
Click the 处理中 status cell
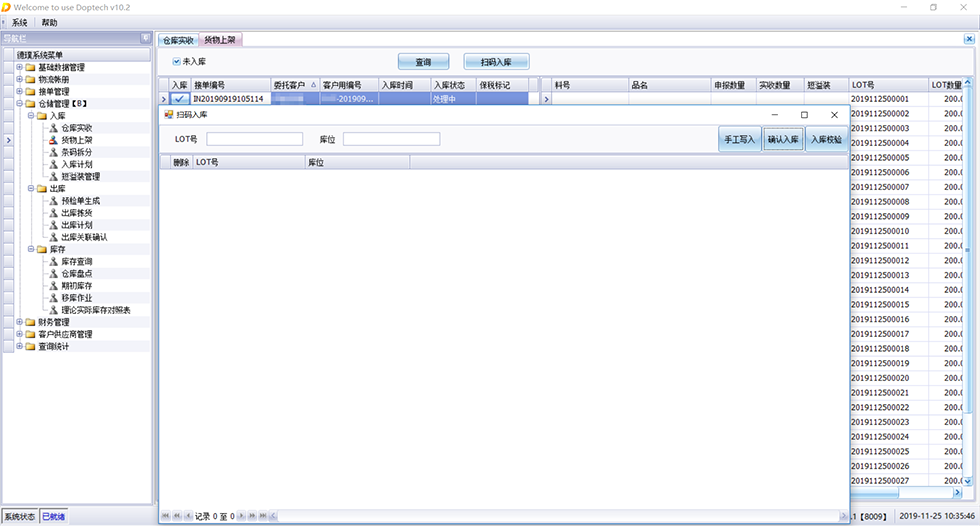coord(454,99)
